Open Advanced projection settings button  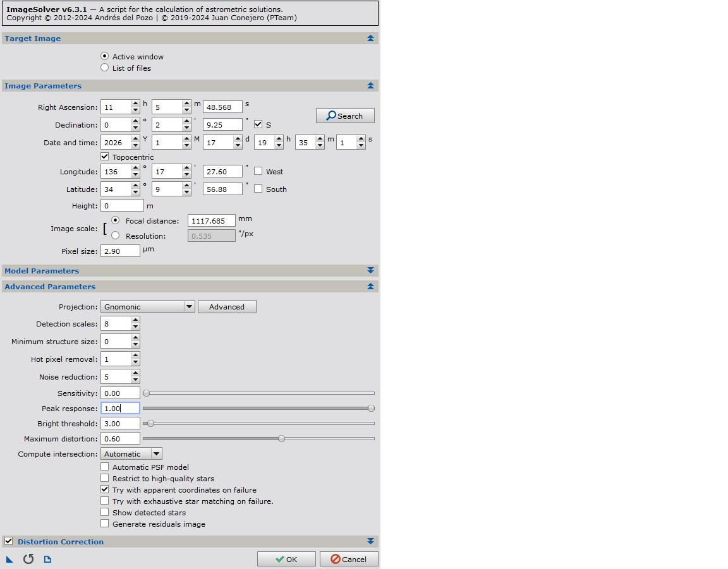point(227,306)
